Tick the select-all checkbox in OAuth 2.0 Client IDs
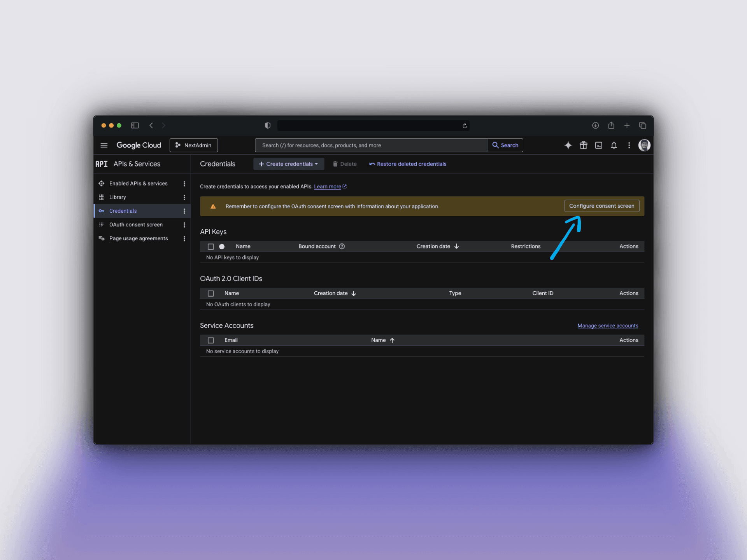 [210, 294]
